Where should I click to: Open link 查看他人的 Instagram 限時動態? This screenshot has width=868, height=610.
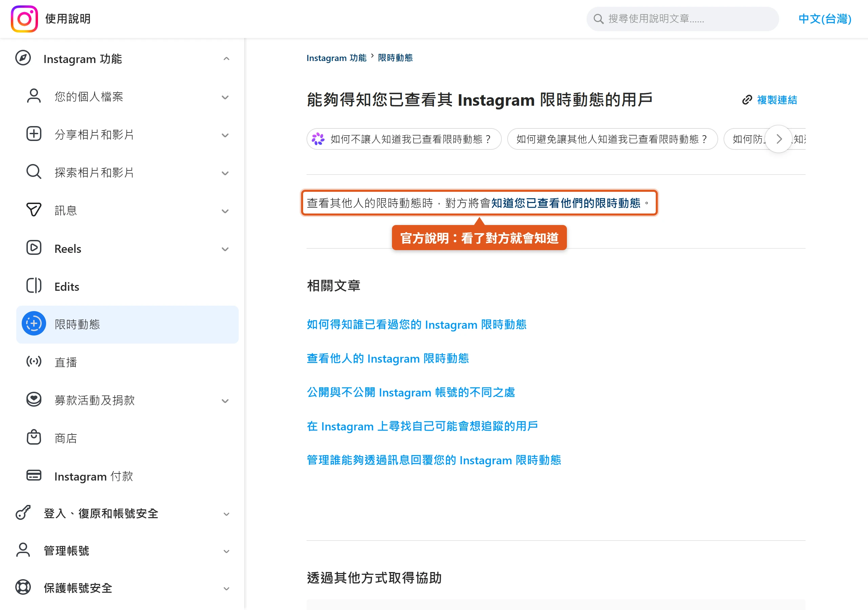click(x=388, y=358)
